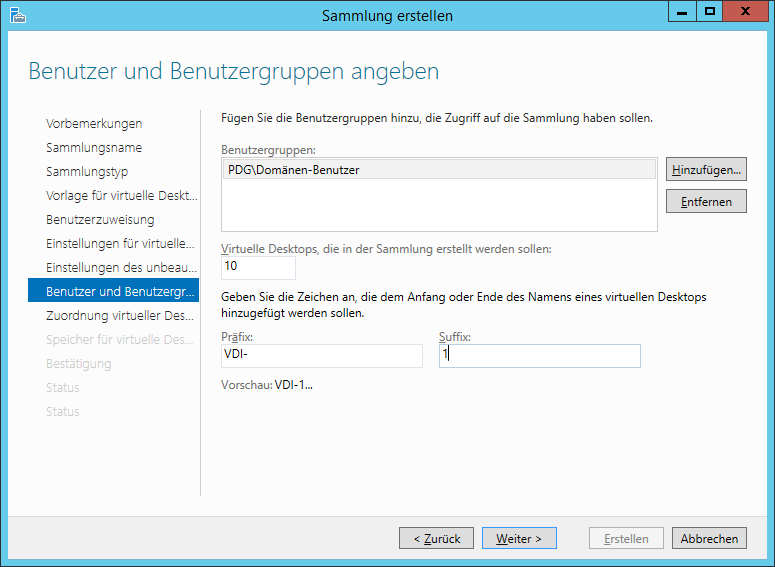Open the Sammlungsname step
Viewport: 775px width, 567px height.
94,147
